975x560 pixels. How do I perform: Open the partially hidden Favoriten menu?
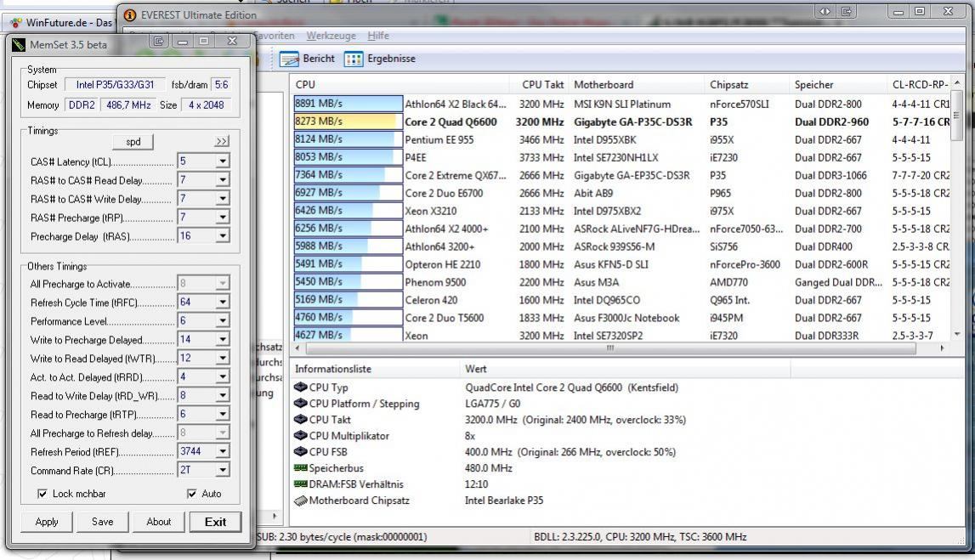[x=274, y=36]
